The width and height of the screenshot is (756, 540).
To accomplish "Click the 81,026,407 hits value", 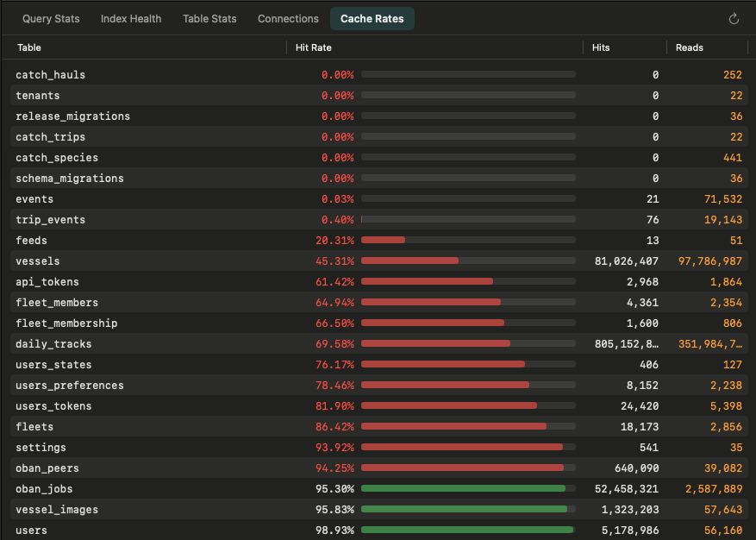I will 627,261.
